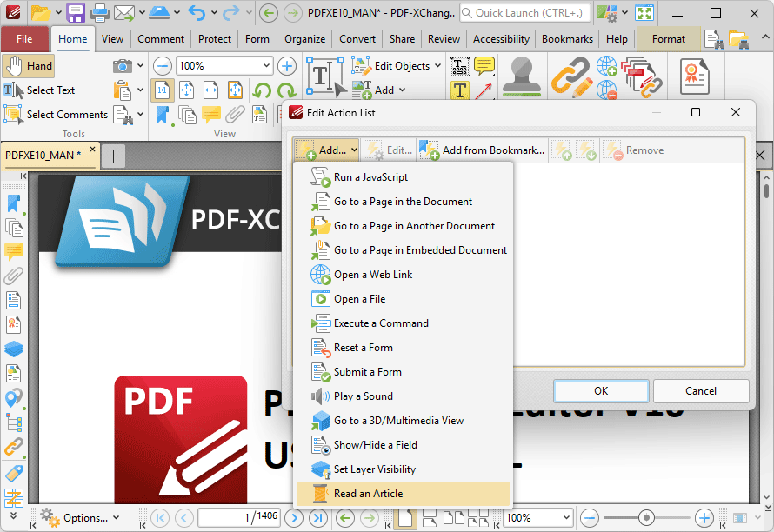774x532 pixels.
Task: Open the Format ribbon tab
Action: click(x=669, y=39)
